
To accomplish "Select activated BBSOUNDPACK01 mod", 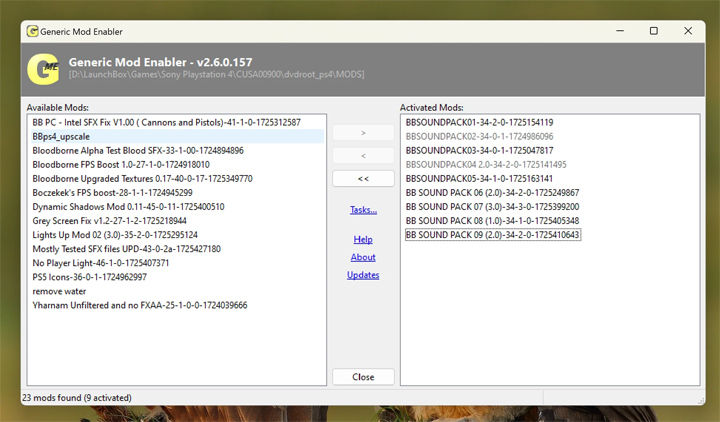I will click(x=479, y=123).
